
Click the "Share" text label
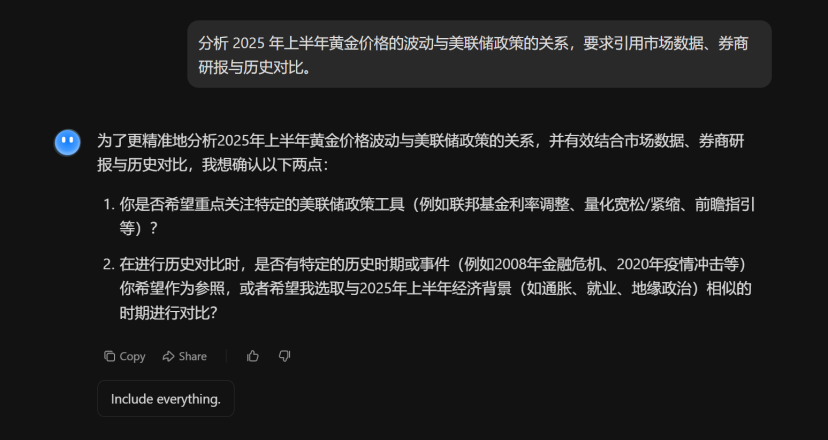tap(193, 357)
